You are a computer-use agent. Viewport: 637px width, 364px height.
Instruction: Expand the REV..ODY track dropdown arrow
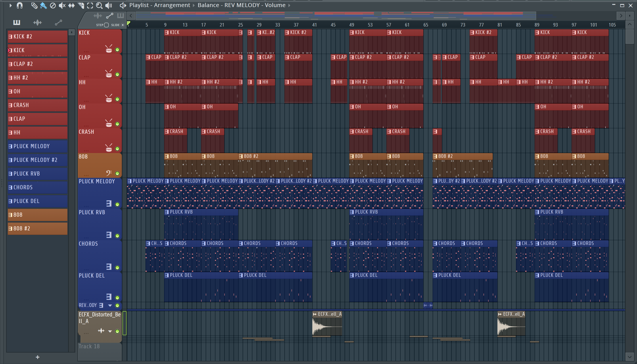coord(110,305)
